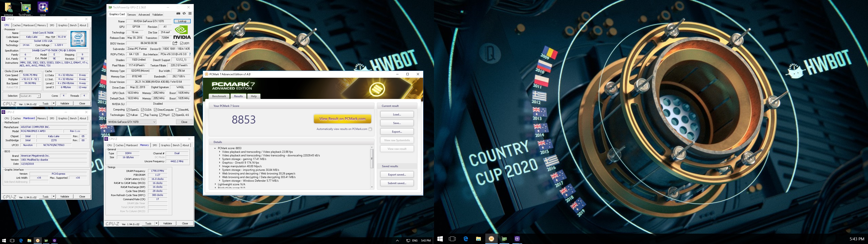The width and height of the screenshot is (868, 244).
Task: Click the GPU-Z refresh icon
Action: [x=184, y=14]
